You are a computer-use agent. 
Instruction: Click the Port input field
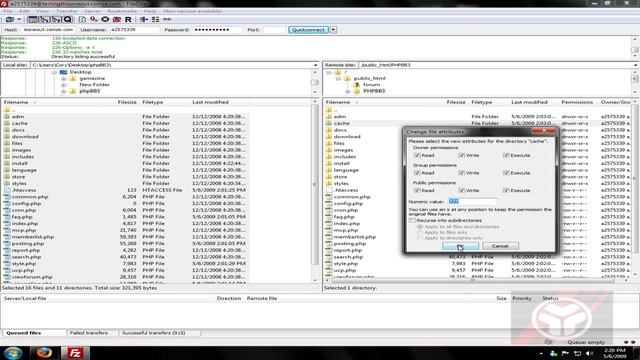pos(274,30)
